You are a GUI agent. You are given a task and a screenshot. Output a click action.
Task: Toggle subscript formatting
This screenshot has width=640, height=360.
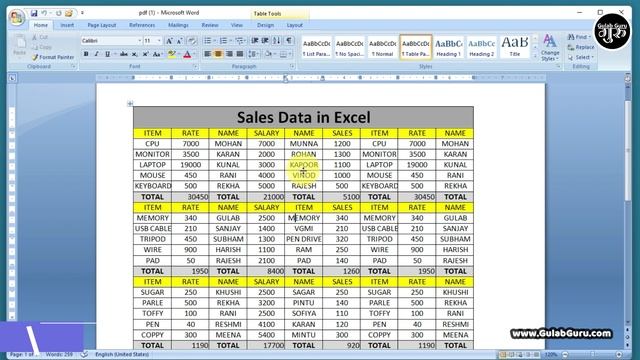[x=135, y=54]
